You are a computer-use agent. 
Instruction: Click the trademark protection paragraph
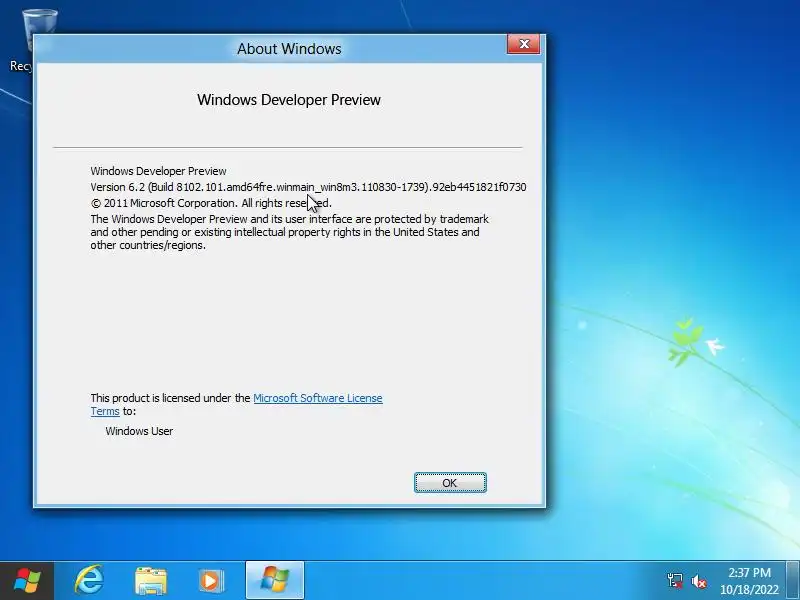point(289,232)
